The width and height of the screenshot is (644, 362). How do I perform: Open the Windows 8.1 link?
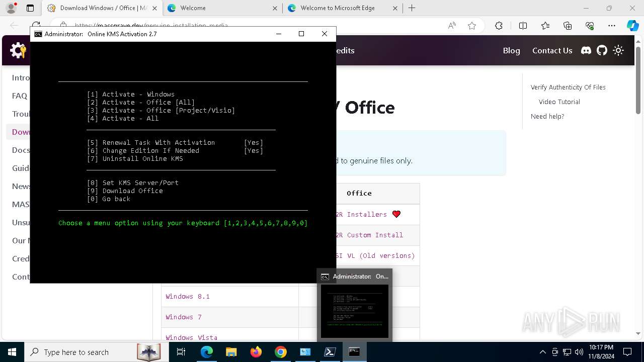[x=188, y=296]
